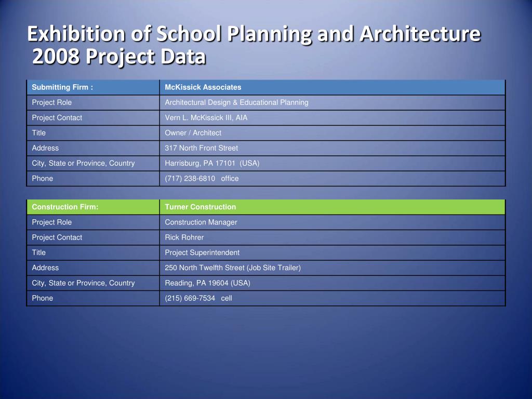The height and width of the screenshot is (399, 532).
Task: Click the Construction Manager role cell
Action: pyautogui.click(x=332, y=222)
